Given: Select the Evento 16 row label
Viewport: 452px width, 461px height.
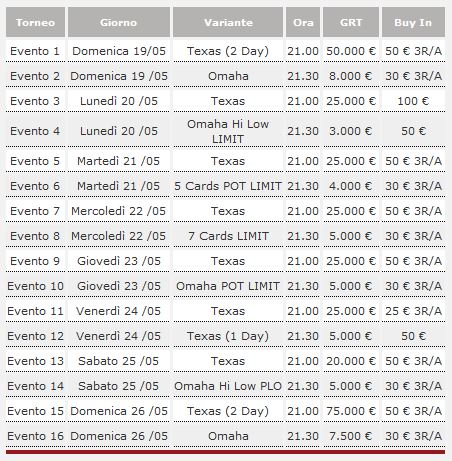Looking at the screenshot, I should click(35, 436).
